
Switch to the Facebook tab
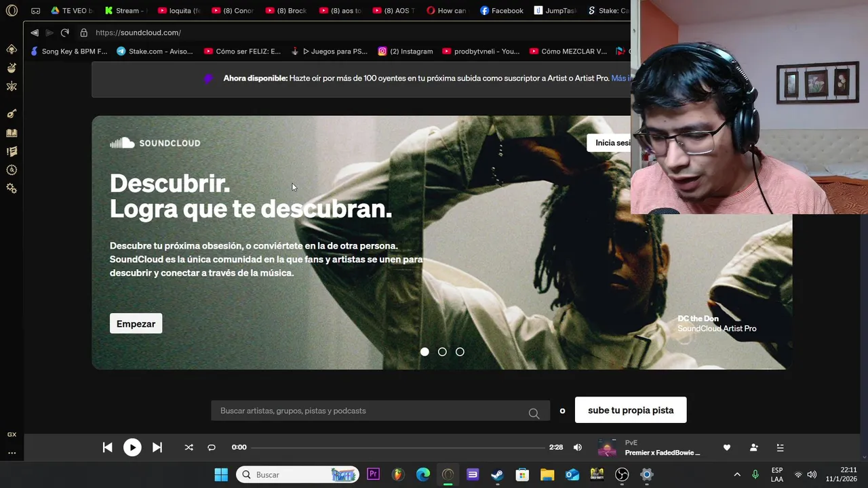click(501, 11)
